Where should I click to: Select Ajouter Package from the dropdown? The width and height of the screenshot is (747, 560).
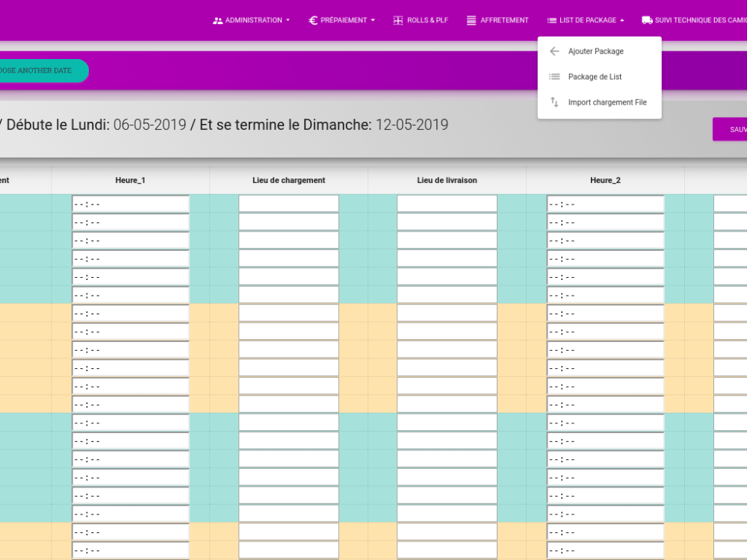599,52
